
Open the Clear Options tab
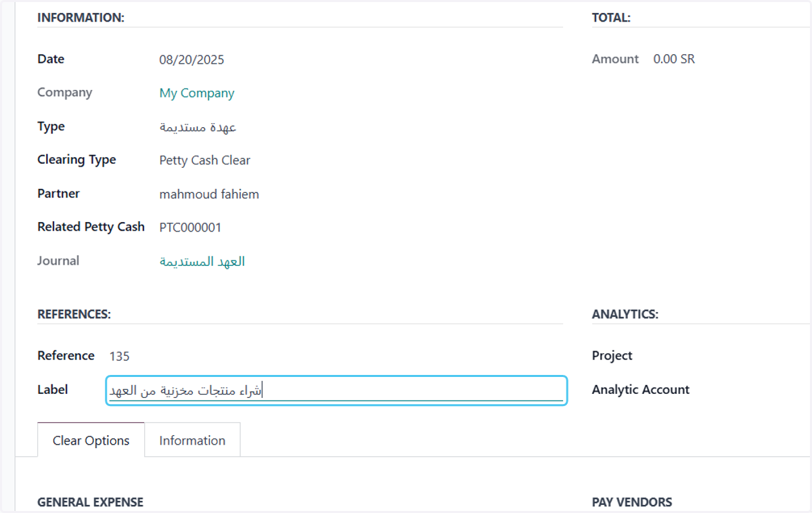pyautogui.click(x=91, y=440)
